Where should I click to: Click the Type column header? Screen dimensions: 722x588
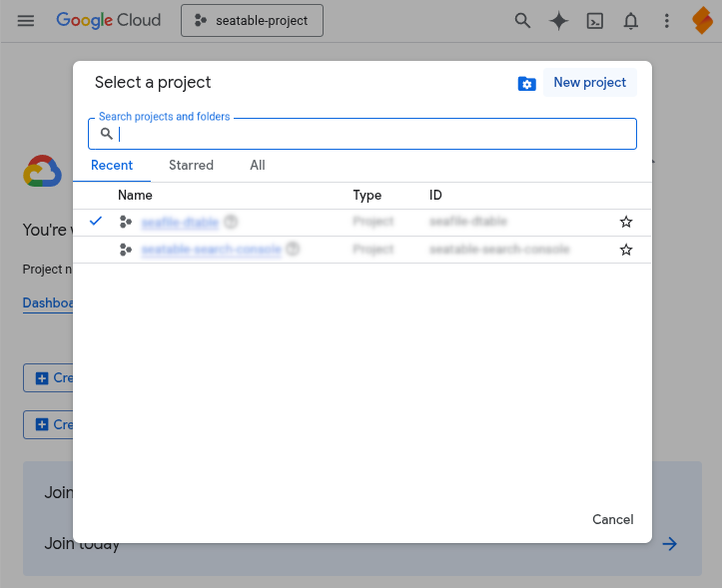point(366,196)
